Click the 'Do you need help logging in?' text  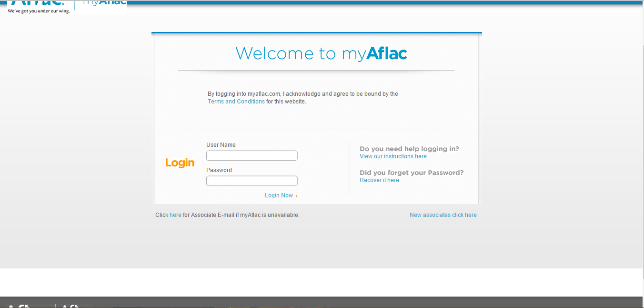(x=410, y=149)
